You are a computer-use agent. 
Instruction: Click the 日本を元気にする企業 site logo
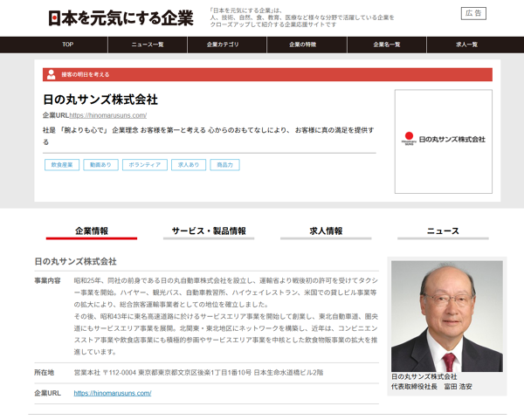[121, 17]
